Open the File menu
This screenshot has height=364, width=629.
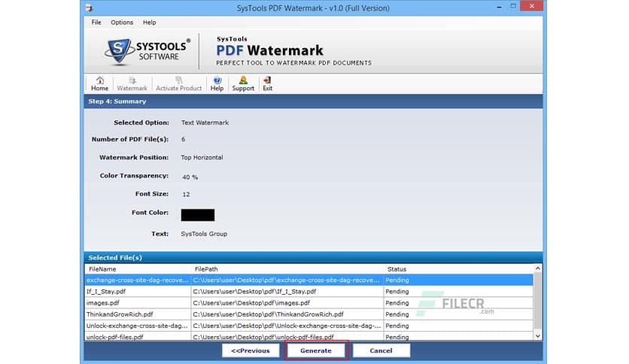pos(96,23)
